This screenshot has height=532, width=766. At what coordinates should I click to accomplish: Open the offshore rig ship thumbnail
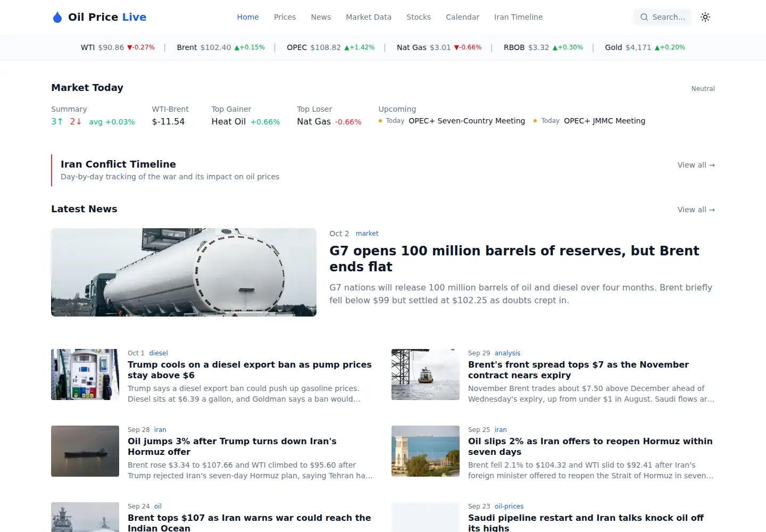point(426,375)
